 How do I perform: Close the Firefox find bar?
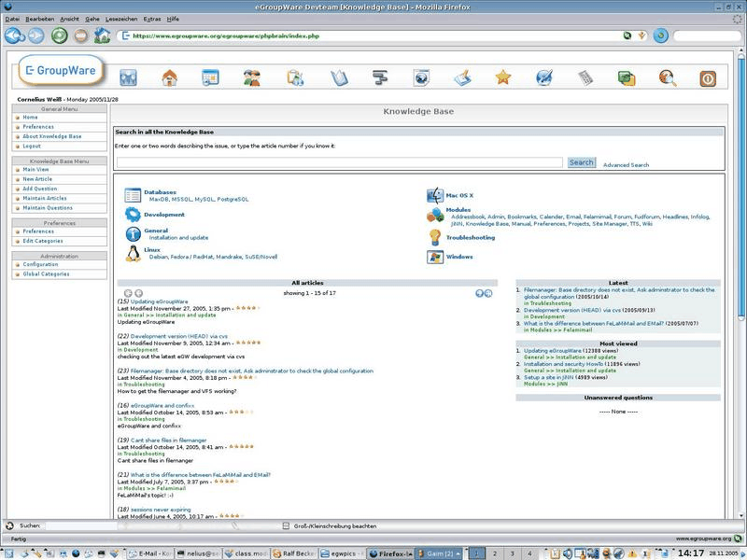[9, 525]
